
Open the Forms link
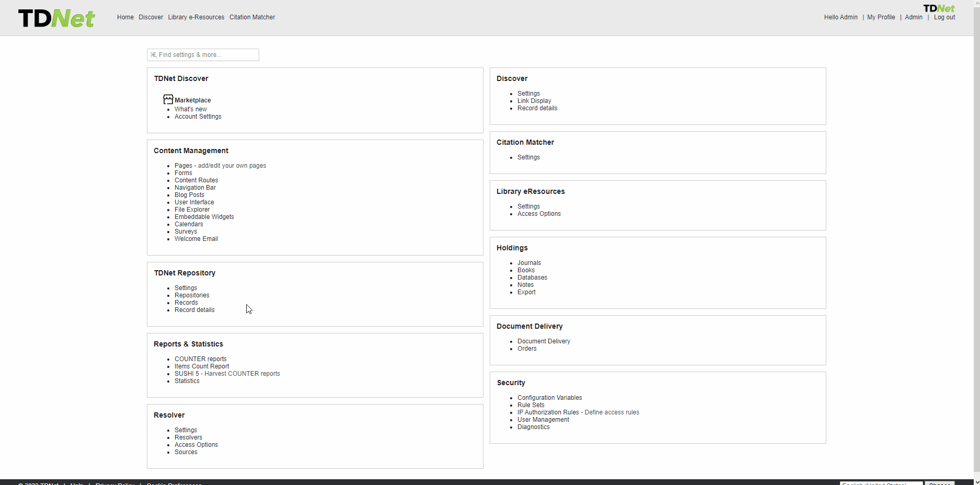point(183,173)
